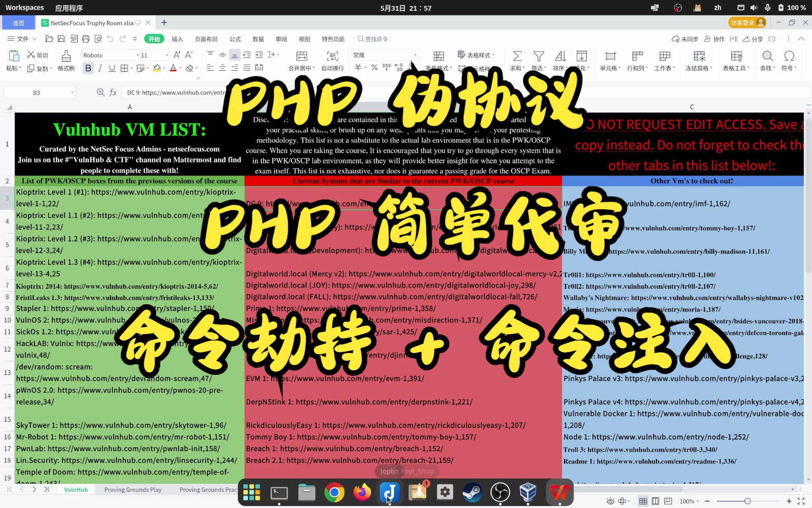Viewport: 812px width, 508px height.
Task: Click the Cut (剪切) scissors icon
Action: pos(31,55)
